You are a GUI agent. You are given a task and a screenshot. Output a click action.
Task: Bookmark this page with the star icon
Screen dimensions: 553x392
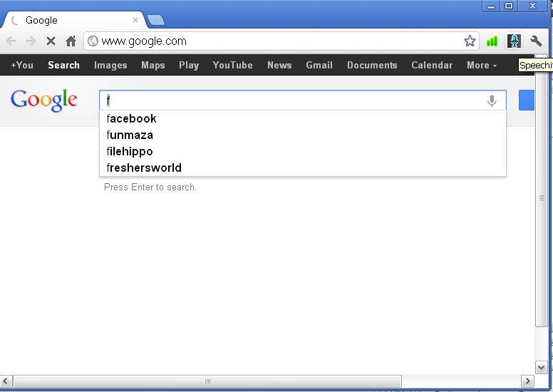point(470,41)
